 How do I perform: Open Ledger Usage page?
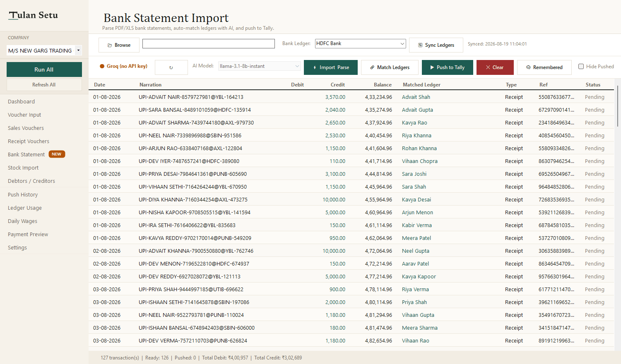(25, 208)
